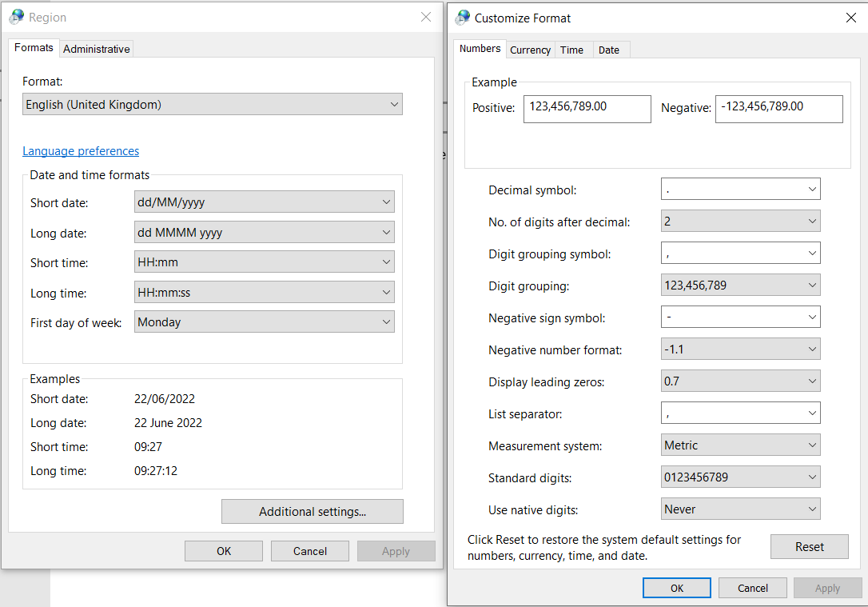Open the Date tab

tap(609, 50)
